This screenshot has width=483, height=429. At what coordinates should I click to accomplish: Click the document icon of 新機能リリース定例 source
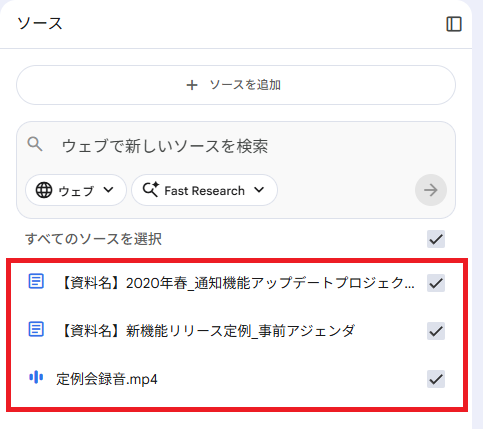[36, 329]
